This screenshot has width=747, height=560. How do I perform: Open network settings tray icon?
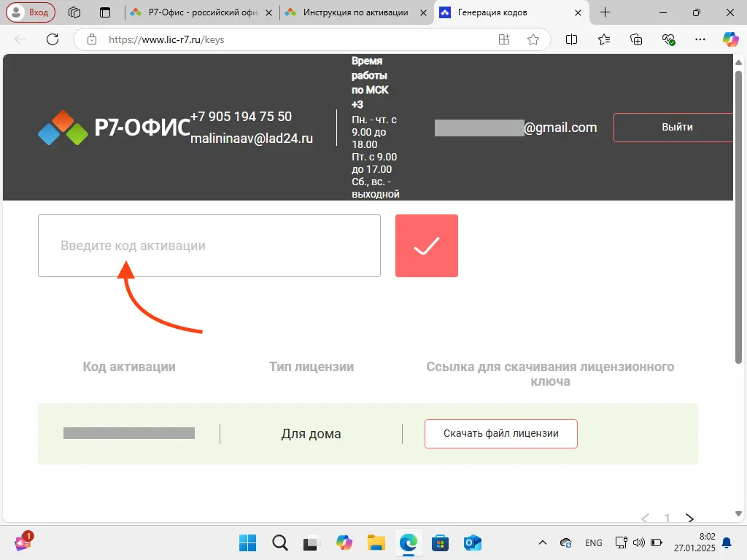622,542
